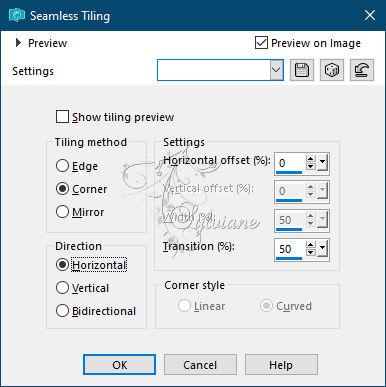Expand the Preview disclosure triangle

(18, 43)
